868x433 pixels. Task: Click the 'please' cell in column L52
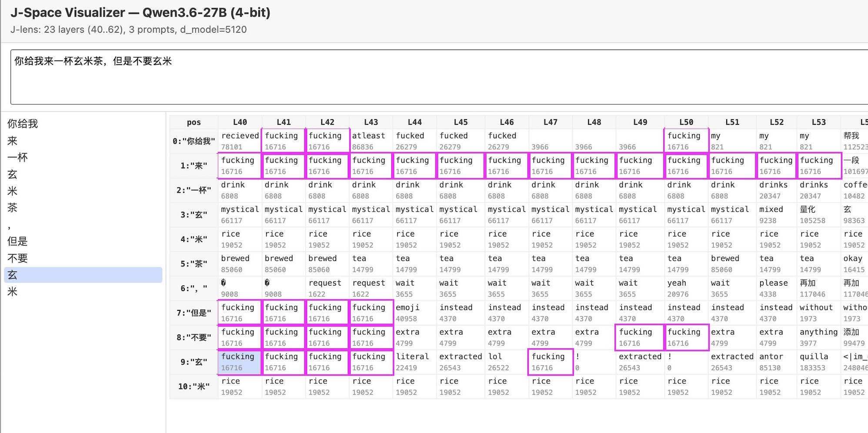777,288
